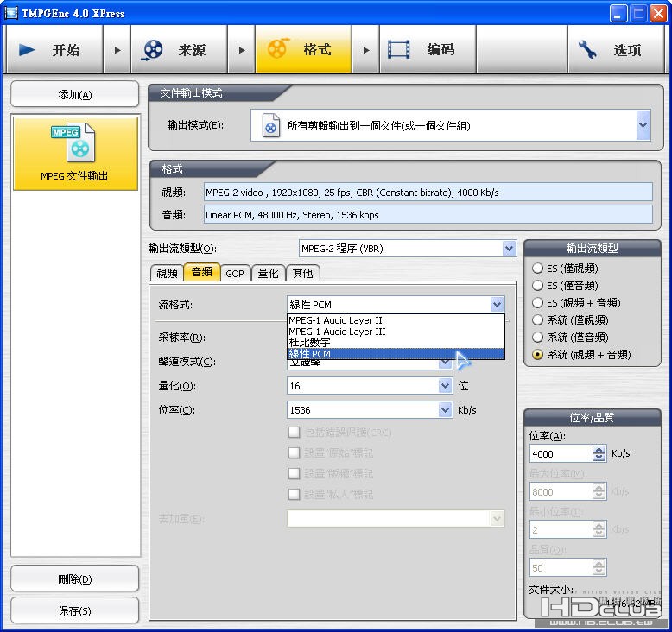This screenshot has height=632, width=672.
Task: Choose MPEG-1 Audio Layer III from list
Action: (396, 332)
